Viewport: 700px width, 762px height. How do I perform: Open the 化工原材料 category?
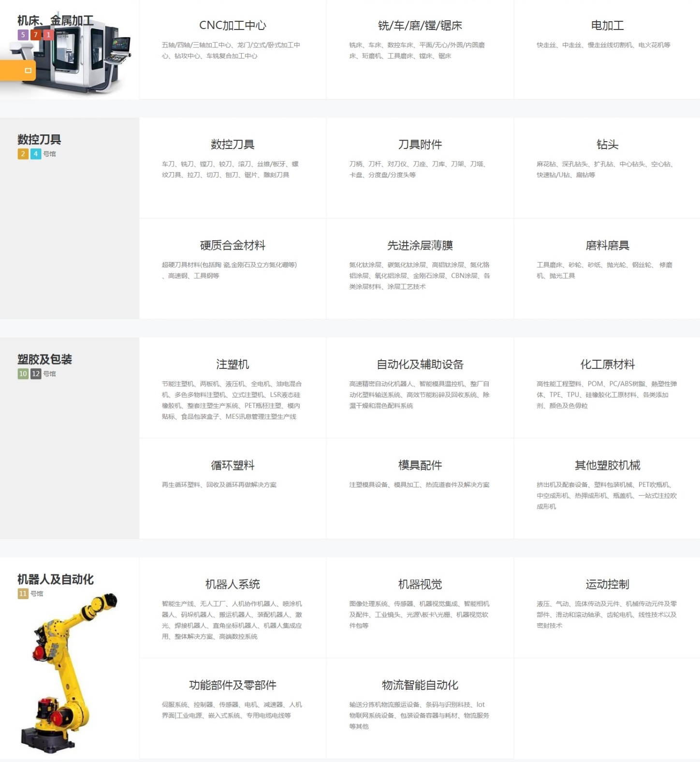607,365
